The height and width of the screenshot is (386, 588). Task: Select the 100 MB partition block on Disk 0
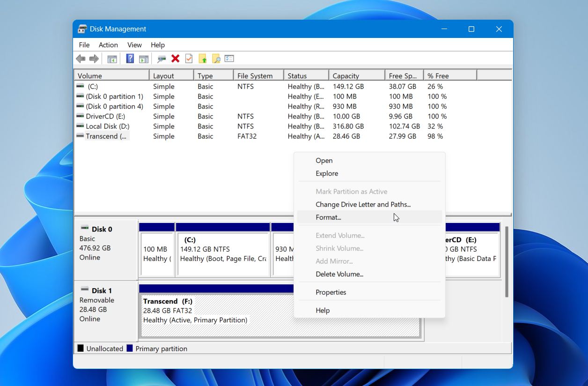[157, 250]
